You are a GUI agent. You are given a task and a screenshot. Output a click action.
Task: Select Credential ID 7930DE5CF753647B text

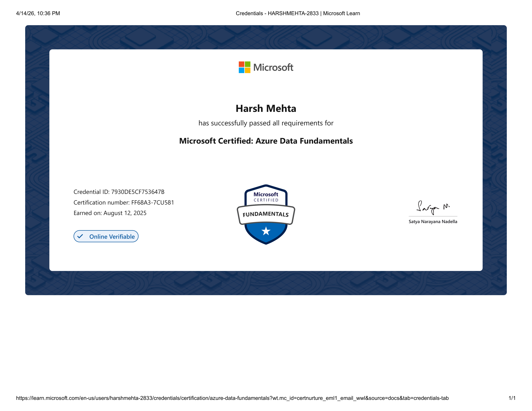(119, 192)
